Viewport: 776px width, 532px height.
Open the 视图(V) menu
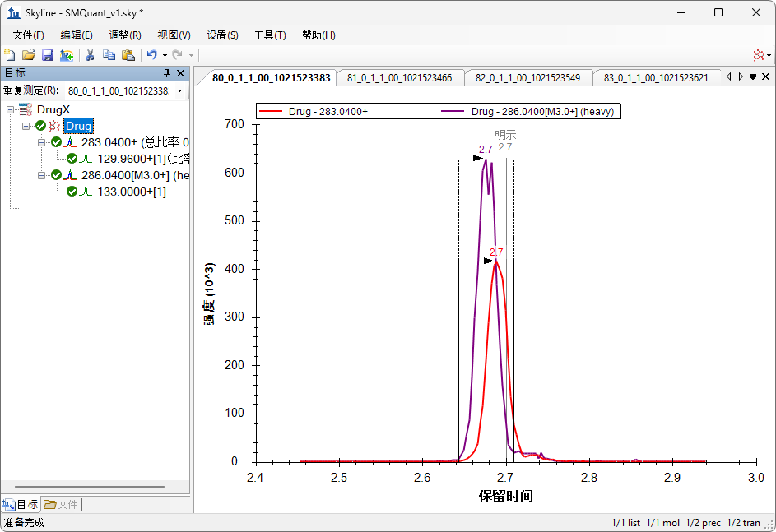[174, 35]
